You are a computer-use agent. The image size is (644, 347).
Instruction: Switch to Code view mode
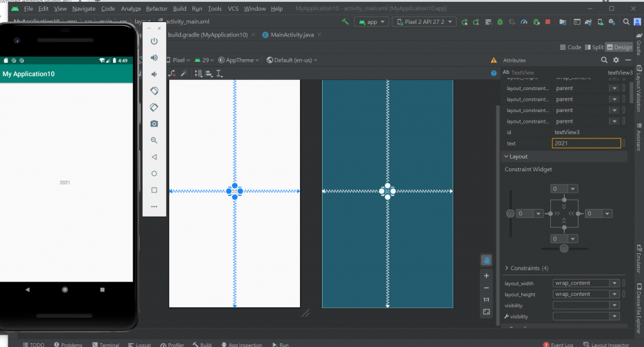tap(570, 47)
